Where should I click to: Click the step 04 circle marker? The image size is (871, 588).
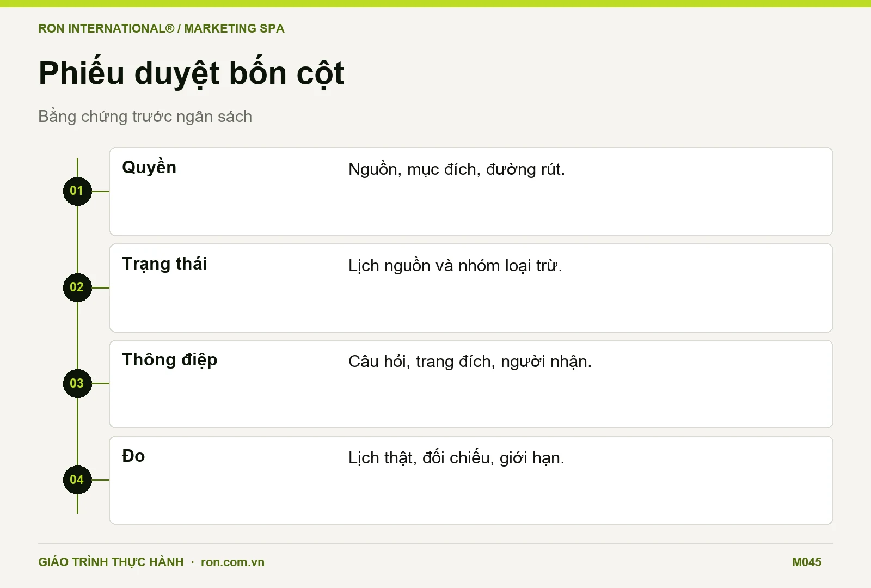(77, 480)
